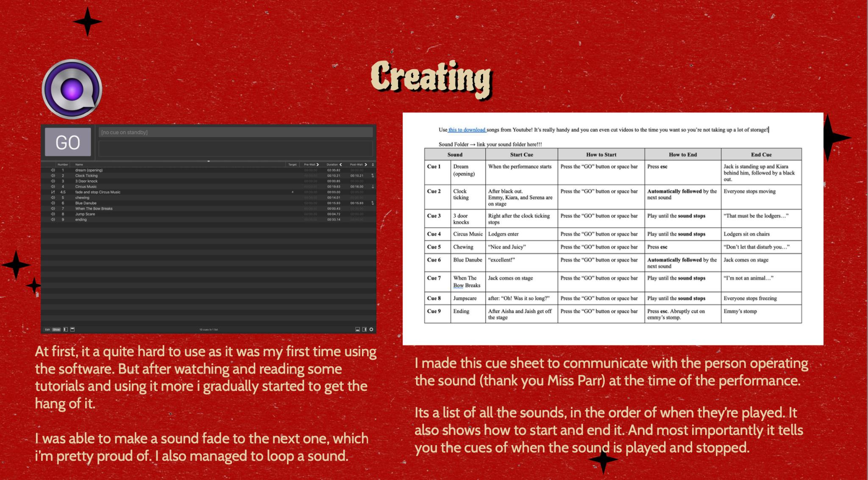
Task: Expand the Pre-Wait column chevron
Action: [317, 165]
